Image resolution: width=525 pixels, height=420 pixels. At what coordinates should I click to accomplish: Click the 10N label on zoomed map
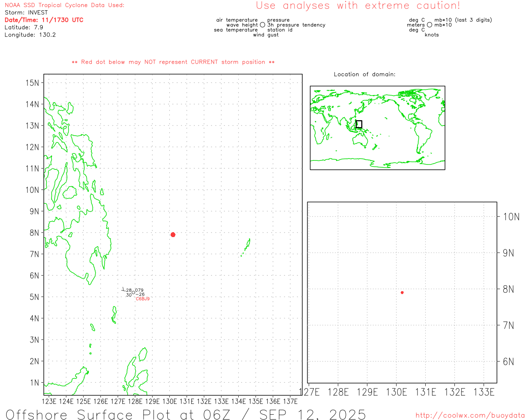tap(511, 217)
